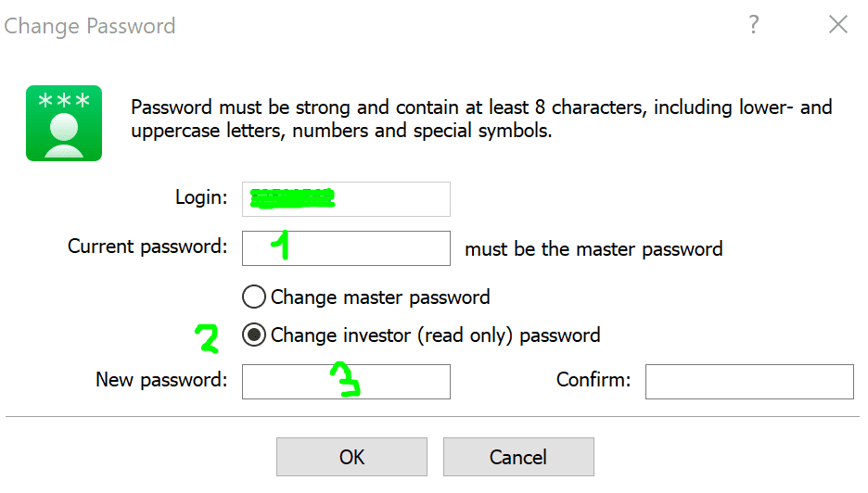This screenshot has width=868, height=493.
Task: Click the handwritten green number 2
Action: (207, 339)
